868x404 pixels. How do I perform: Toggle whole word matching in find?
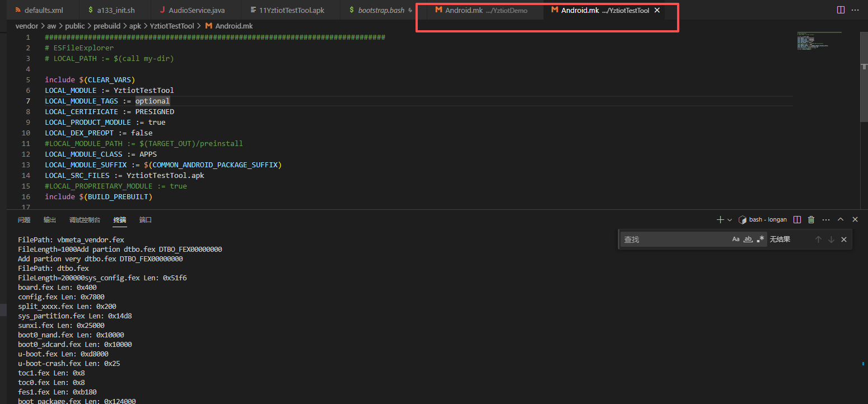[748, 239]
